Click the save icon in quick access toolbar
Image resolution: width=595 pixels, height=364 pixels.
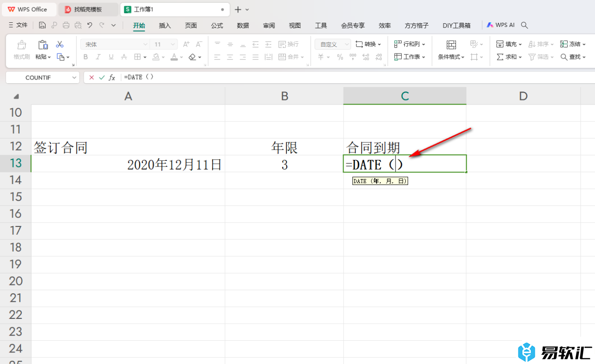pyautogui.click(x=42, y=25)
